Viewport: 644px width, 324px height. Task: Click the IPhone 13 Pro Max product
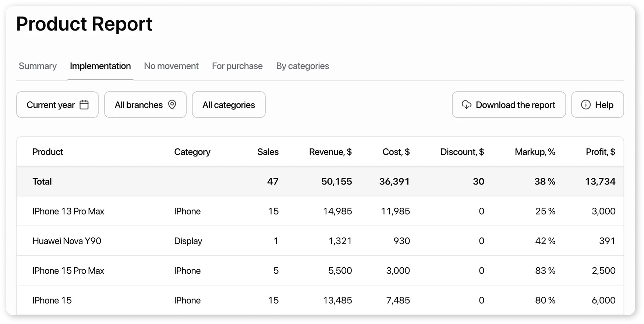coord(68,211)
